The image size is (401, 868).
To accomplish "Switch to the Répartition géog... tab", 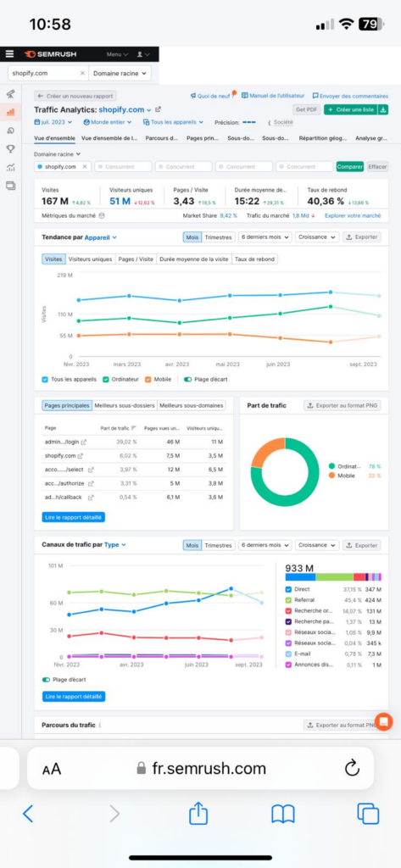I will point(323,138).
